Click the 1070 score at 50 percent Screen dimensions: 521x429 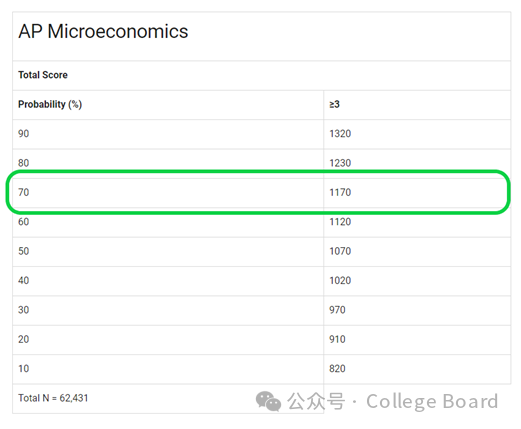[340, 251]
